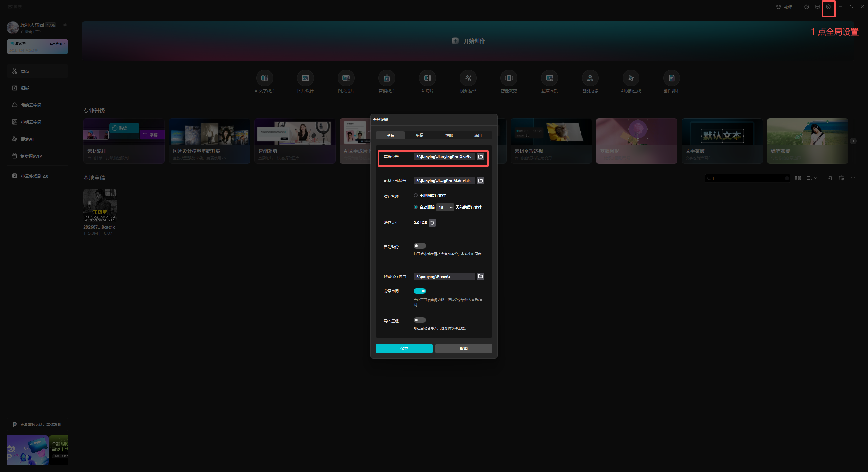Click the 智能抠像 icon
This screenshot has height=472, width=868.
coord(590,78)
